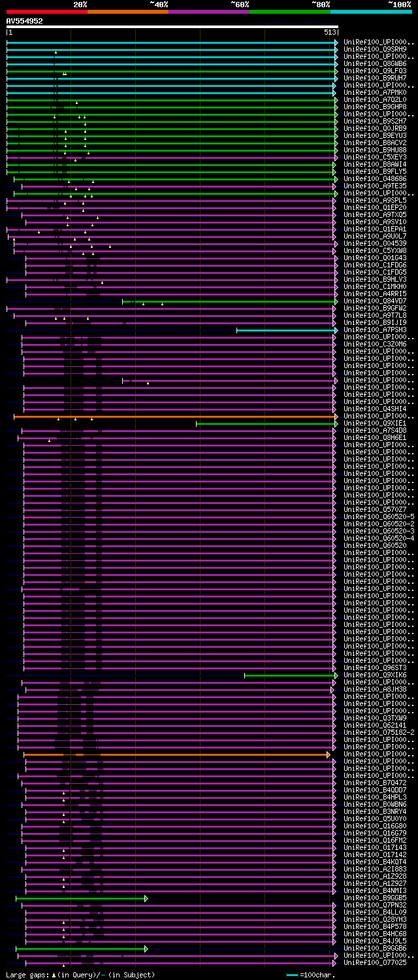Click the orange ~40% identity legend bar
This screenshot has height=980, width=418.
coord(127,12)
